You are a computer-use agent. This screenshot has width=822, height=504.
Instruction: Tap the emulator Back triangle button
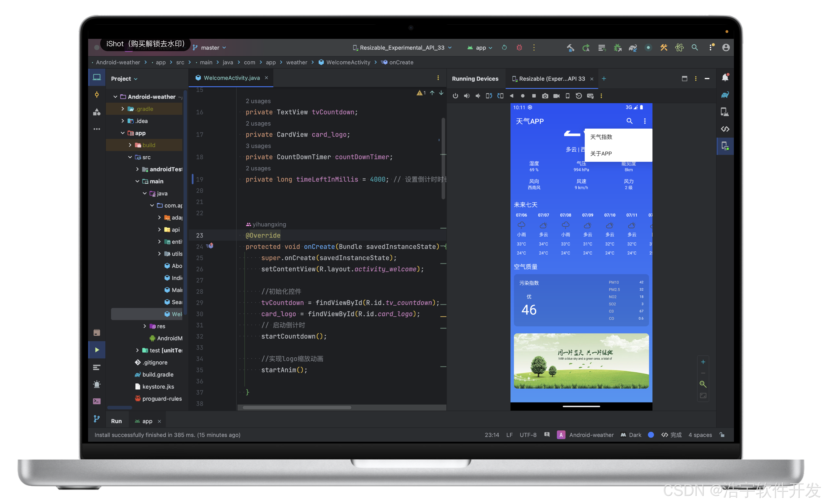[x=512, y=96]
